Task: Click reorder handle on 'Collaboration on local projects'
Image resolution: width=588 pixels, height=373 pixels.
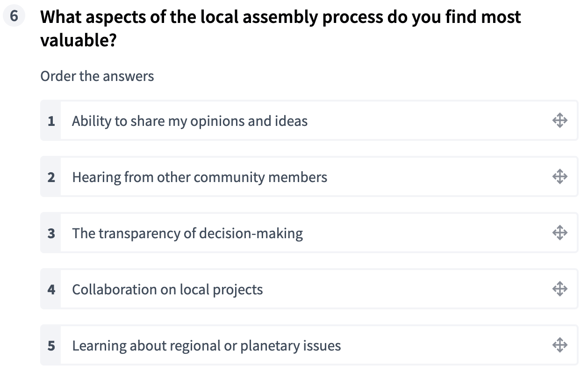Action: [x=559, y=289]
